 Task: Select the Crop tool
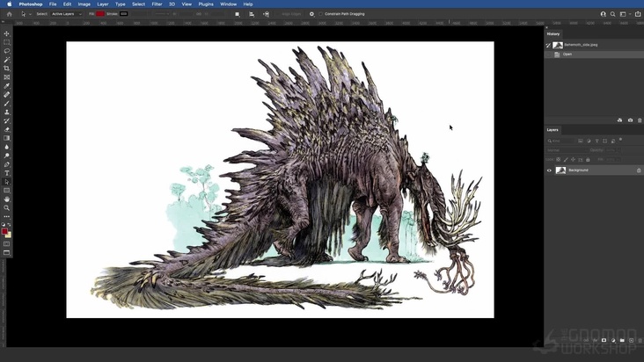click(x=6, y=69)
